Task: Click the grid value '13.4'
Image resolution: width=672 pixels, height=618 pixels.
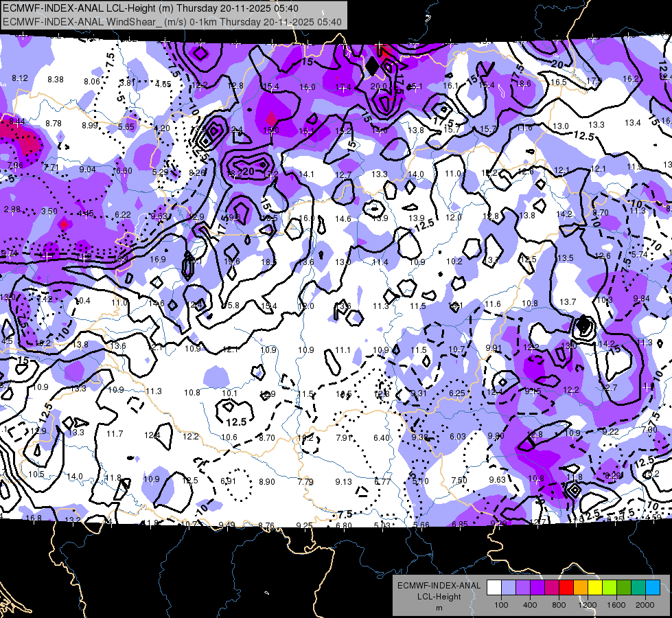Action: point(633,123)
